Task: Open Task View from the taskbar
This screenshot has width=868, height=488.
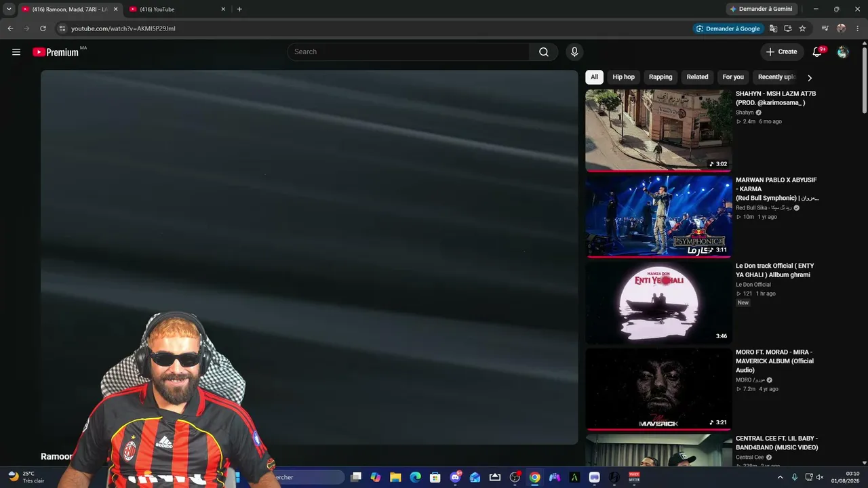Action: click(x=355, y=477)
